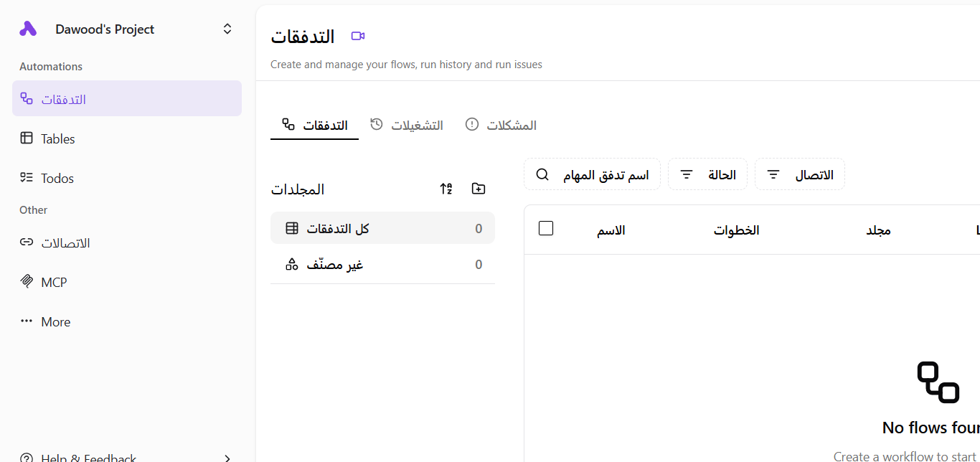The height and width of the screenshot is (462, 980).
Task: Click the video tutorial icon beside التدفقات title
Action: point(357,36)
